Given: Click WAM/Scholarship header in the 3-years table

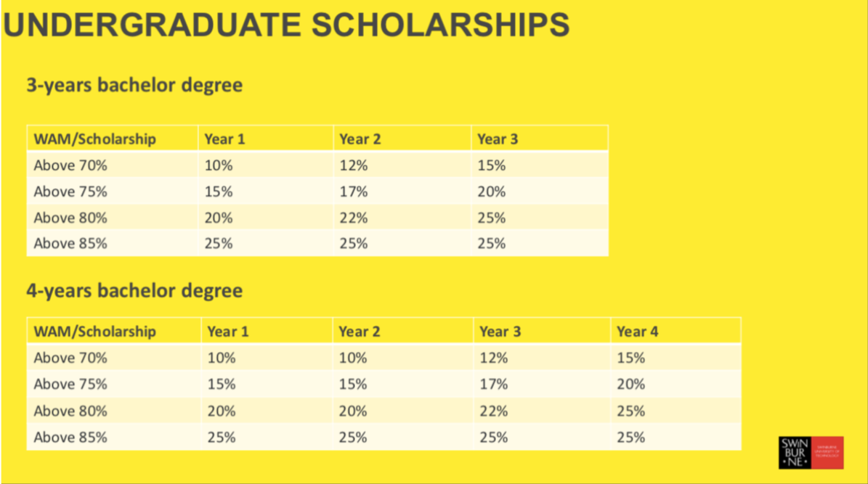Looking at the screenshot, I should pos(95,139).
